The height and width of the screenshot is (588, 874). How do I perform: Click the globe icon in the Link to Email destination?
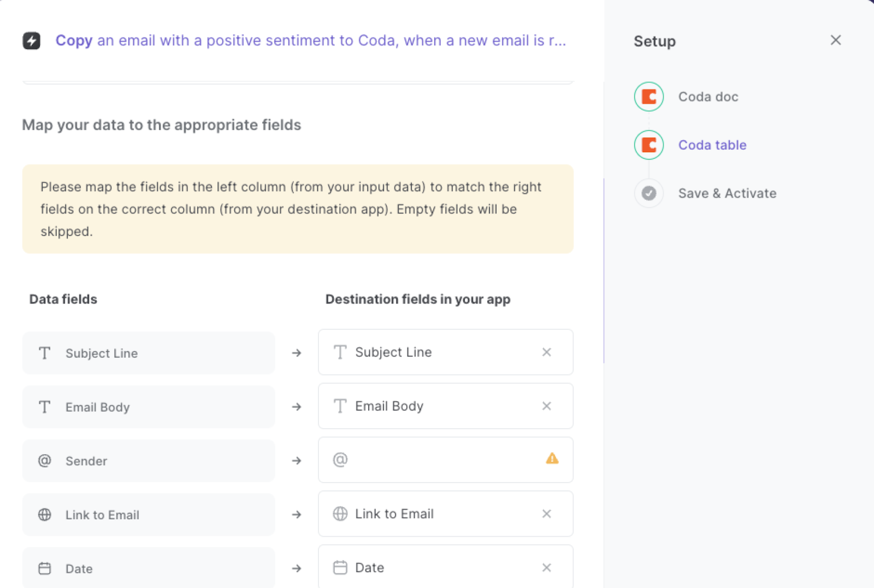[x=340, y=514]
